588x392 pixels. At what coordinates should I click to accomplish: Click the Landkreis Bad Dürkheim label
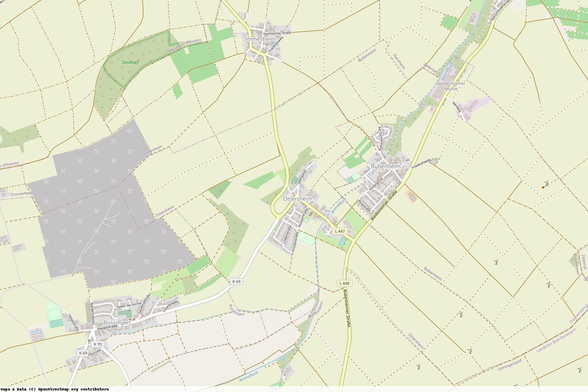(x=556, y=340)
